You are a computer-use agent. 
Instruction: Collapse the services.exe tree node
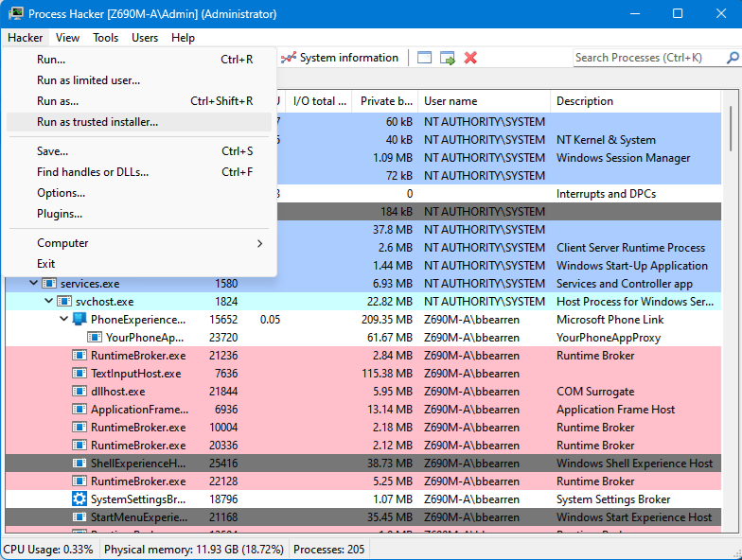click(x=33, y=283)
